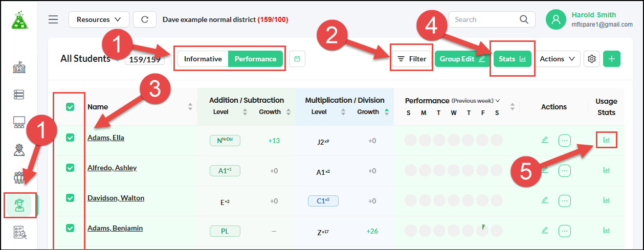Select the students icon in sidebar
The width and height of the screenshot is (644, 250).
point(19,206)
